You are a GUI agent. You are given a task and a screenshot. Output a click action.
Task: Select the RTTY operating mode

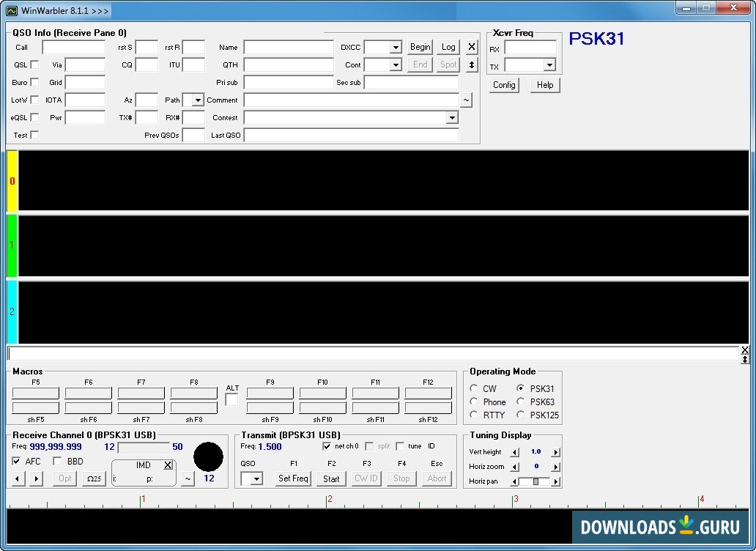tap(474, 415)
